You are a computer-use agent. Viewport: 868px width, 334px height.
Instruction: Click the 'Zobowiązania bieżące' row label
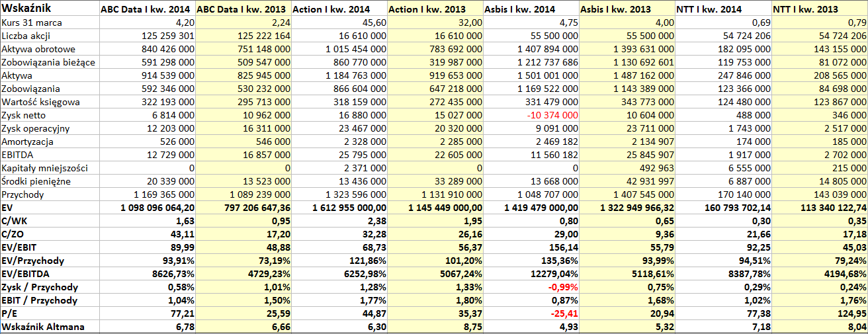[x=49, y=62]
